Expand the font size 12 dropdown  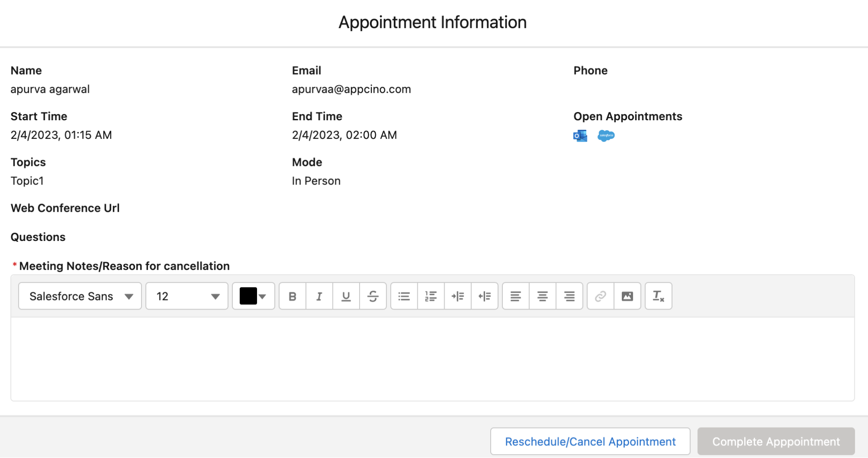click(x=187, y=296)
